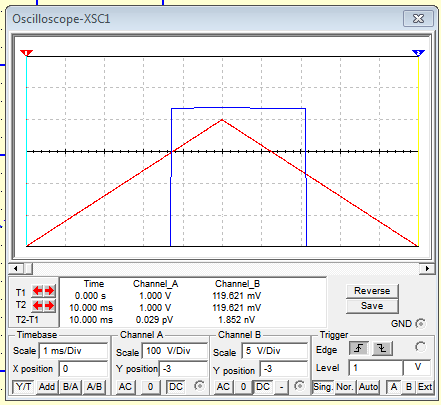Set Channel B coupling to DC
Image resolution: width=441 pixels, height=405 pixels.
263,387
